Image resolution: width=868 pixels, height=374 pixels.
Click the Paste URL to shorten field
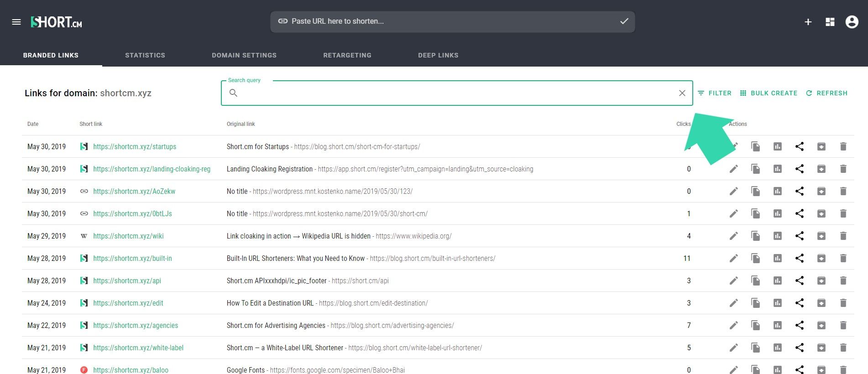[x=452, y=21]
